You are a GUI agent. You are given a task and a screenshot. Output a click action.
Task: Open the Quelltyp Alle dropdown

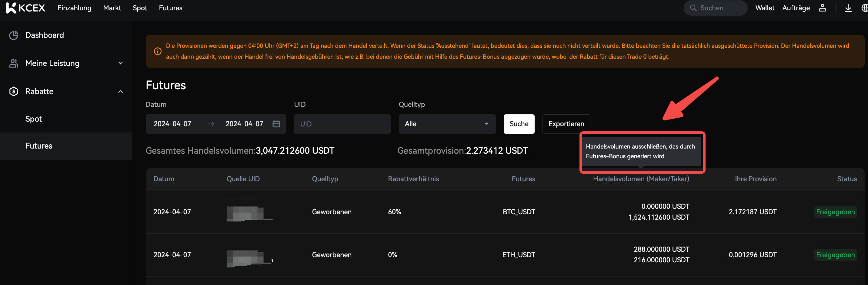(x=447, y=124)
